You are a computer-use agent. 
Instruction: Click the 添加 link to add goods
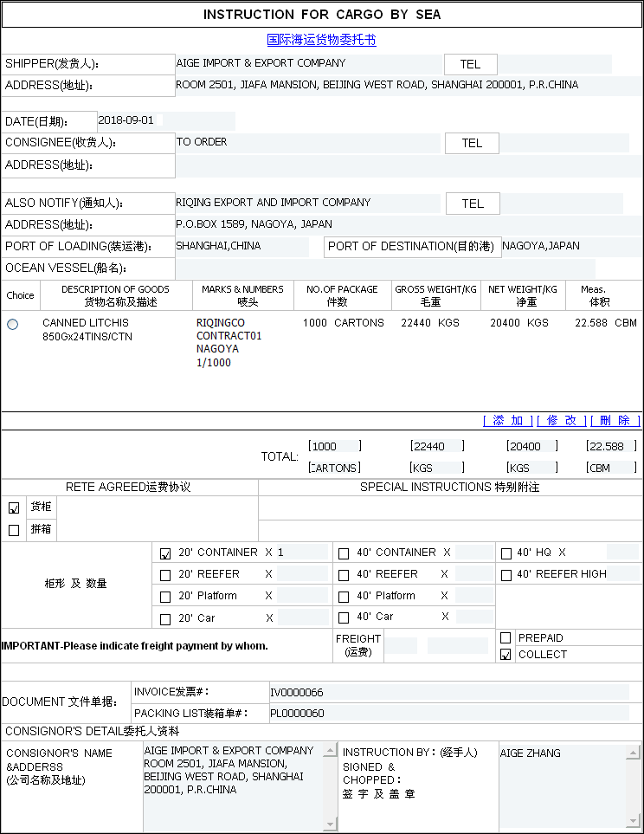(508, 421)
